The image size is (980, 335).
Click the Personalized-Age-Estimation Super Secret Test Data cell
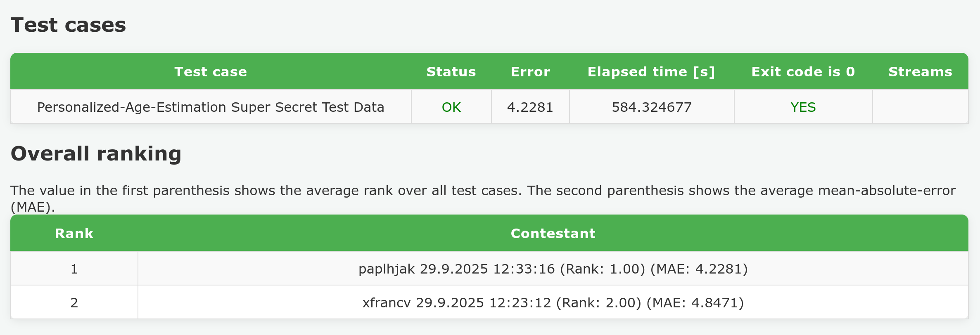coord(211,107)
